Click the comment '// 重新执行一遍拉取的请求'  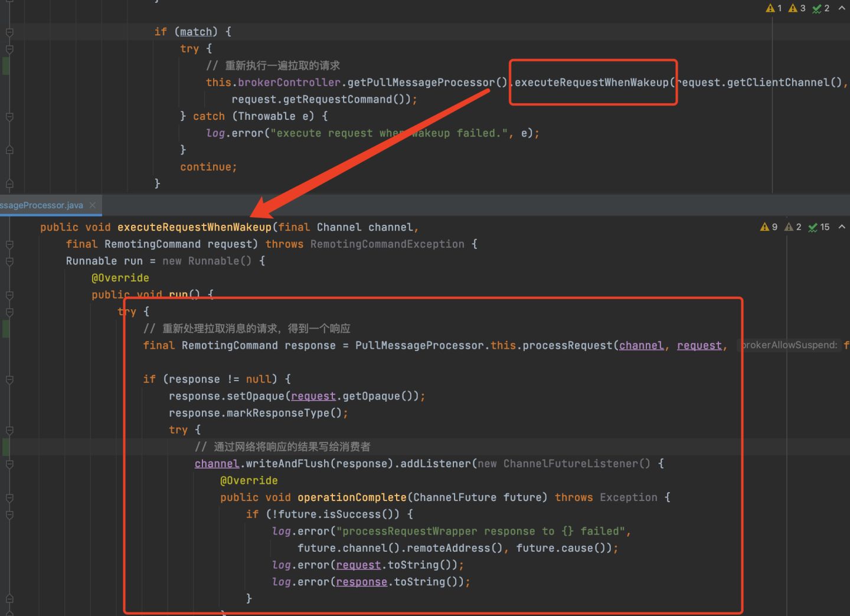pyautogui.click(x=273, y=65)
